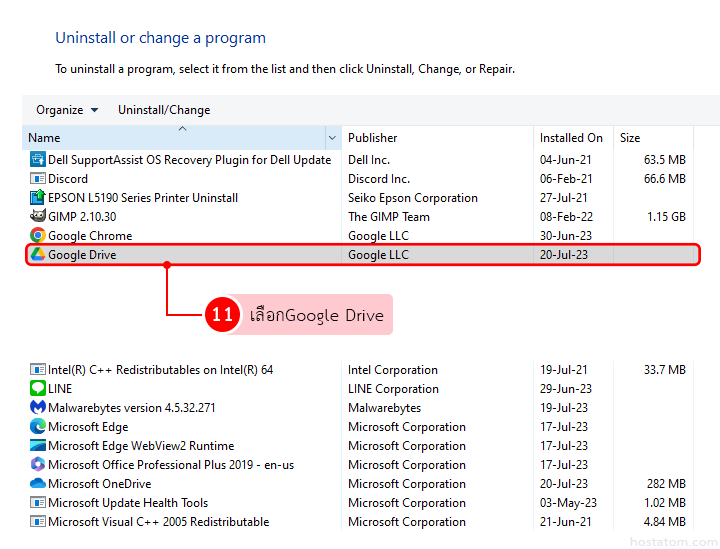Select the GIMP 2.10.30 entry
Image resolution: width=720 pixels, height=549 pixels.
pyautogui.click(x=82, y=217)
